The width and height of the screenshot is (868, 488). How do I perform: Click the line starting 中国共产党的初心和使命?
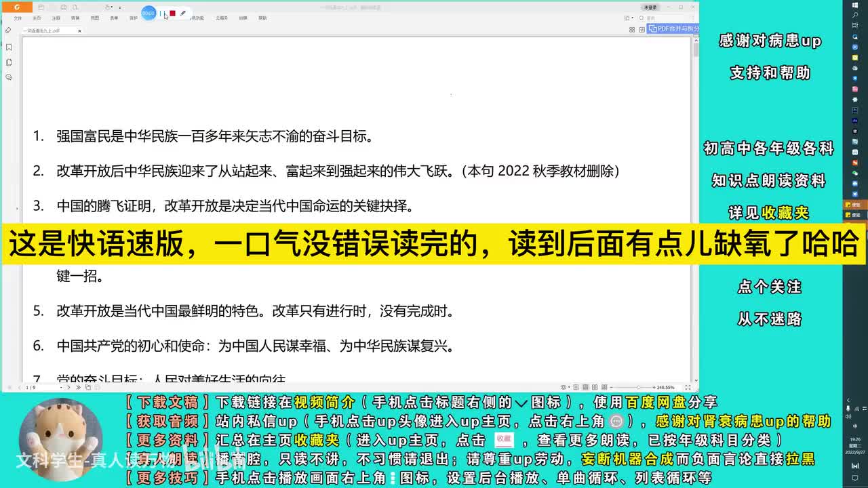point(255,346)
